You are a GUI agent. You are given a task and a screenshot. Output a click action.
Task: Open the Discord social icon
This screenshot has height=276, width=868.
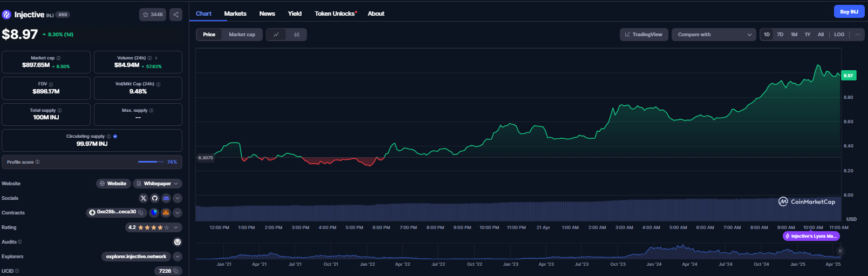(x=166, y=198)
